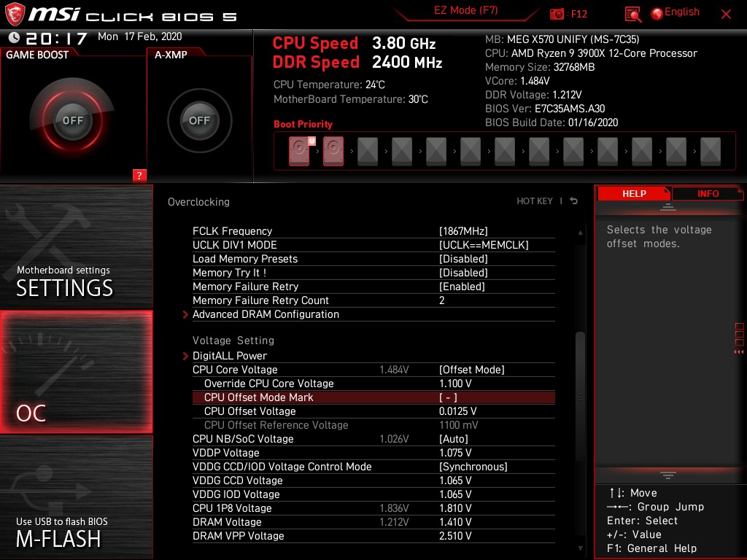Screen dimensions: 747x560
Task: Switch to the INFO tab
Action: coord(708,194)
